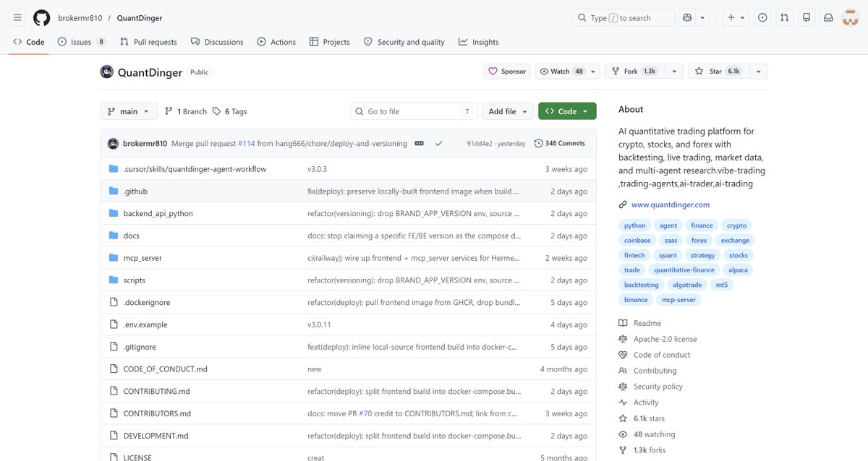Screen dimensions: 868x461
Task: Fork the repository with Fork button
Action: (x=635, y=72)
